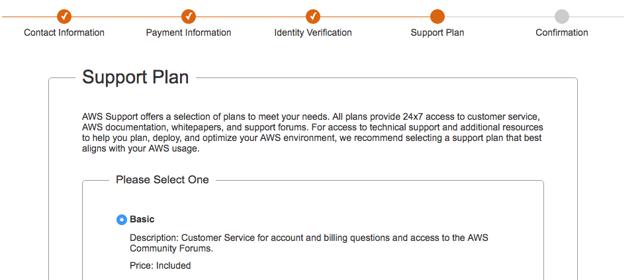Click the Please Select One legend

pos(162,179)
